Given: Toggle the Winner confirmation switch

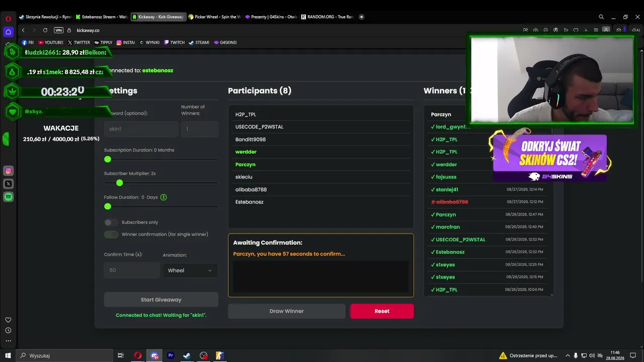Looking at the screenshot, I should [x=111, y=234].
